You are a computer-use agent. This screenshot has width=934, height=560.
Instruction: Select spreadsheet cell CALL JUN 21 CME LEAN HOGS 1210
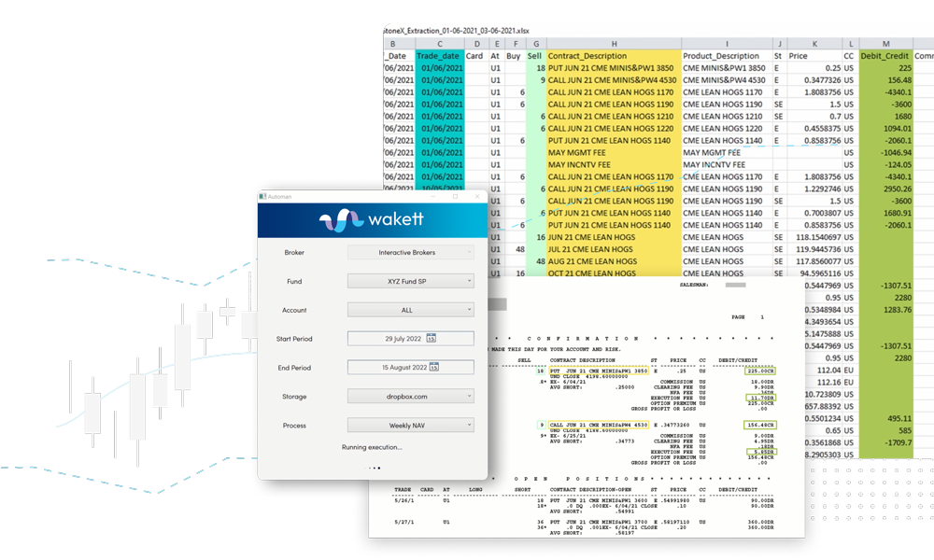(x=614, y=116)
